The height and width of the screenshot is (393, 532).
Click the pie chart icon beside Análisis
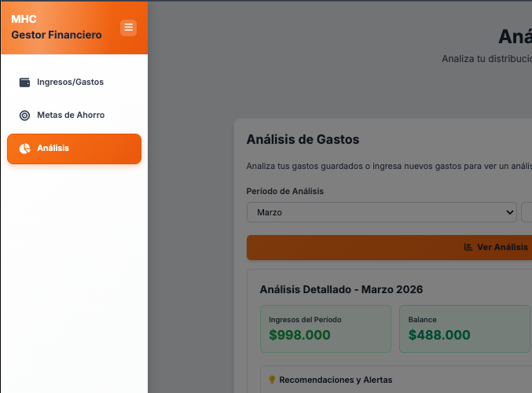[x=24, y=149]
